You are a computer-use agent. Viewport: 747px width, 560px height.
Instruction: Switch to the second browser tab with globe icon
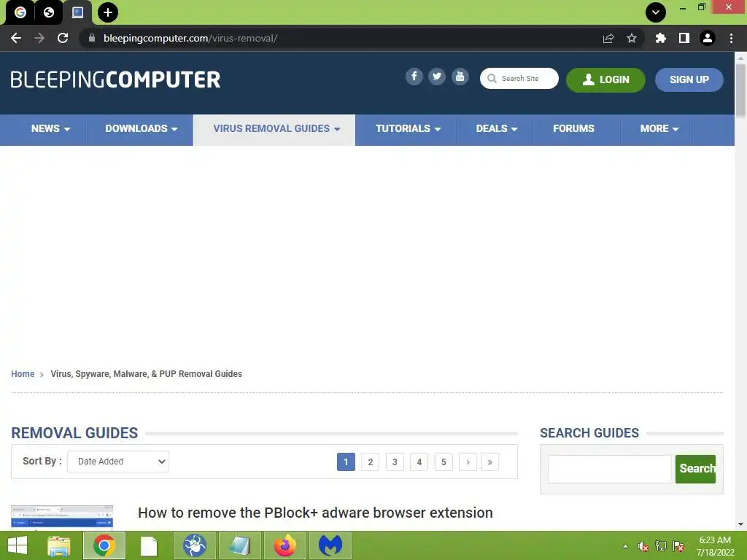click(x=49, y=12)
